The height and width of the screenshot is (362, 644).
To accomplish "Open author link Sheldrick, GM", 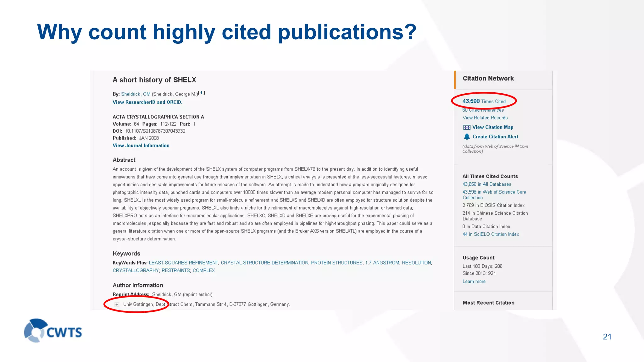I will (x=136, y=94).
